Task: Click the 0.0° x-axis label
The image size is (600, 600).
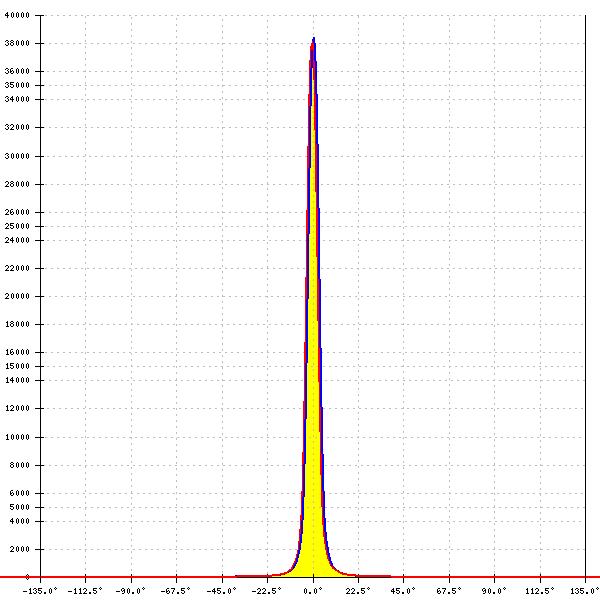Action: (x=313, y=591)
